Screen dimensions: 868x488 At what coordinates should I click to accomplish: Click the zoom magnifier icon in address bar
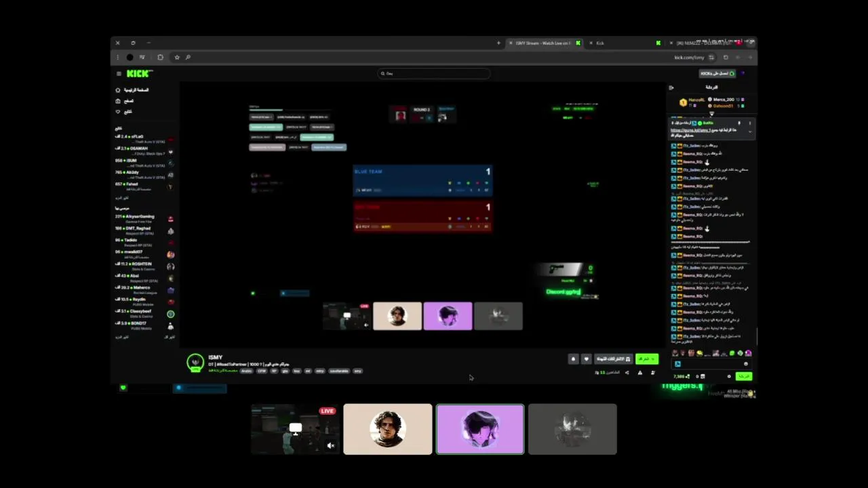(188, 57)
